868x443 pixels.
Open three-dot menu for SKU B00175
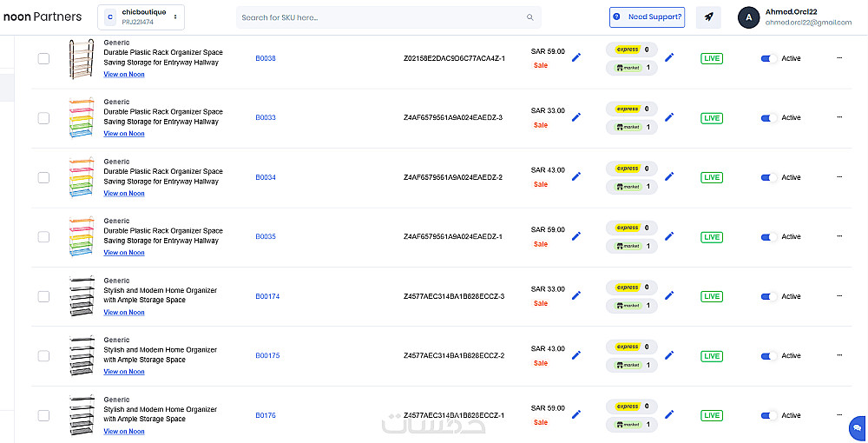839,355
